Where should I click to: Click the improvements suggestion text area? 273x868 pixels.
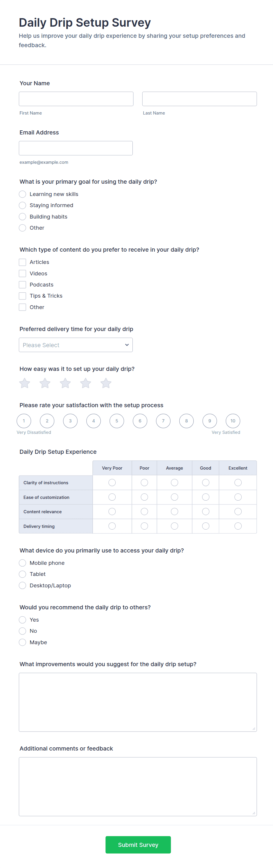coord(138,702)
